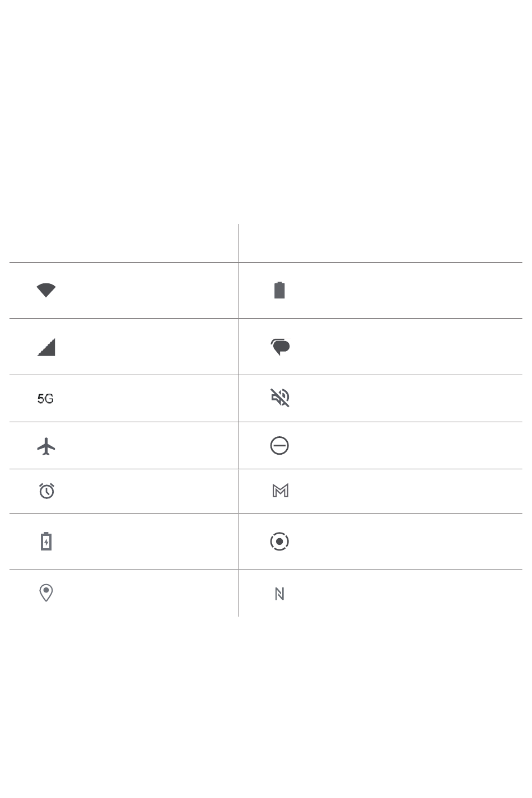
Task: Select the muted speaker icon
Action: coord(279,398)
